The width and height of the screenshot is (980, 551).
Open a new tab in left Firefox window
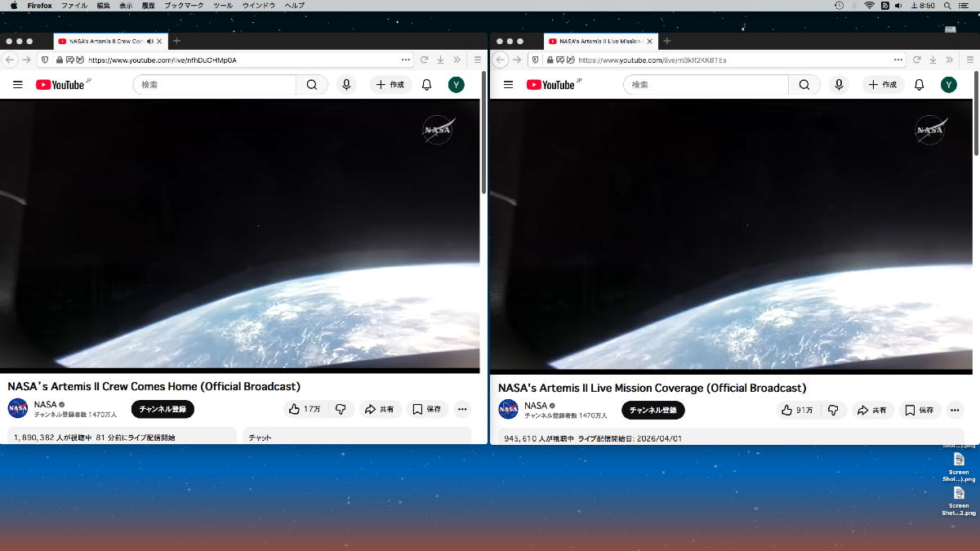(x=176, y=41)
